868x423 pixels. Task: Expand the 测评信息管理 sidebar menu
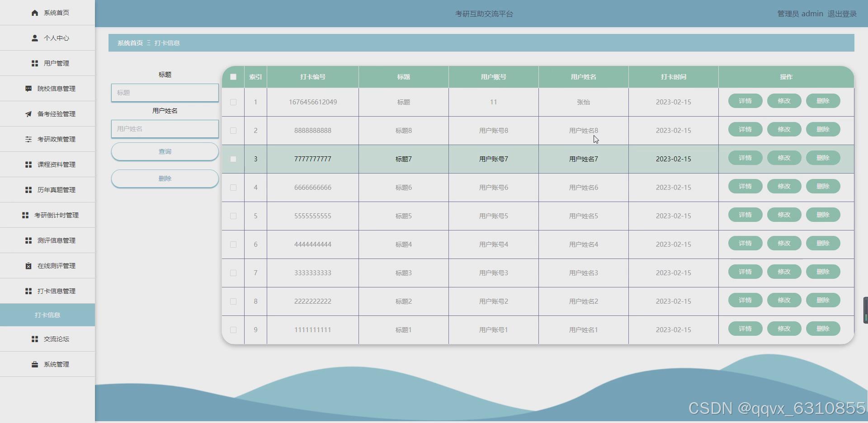(x=47, y=240)
